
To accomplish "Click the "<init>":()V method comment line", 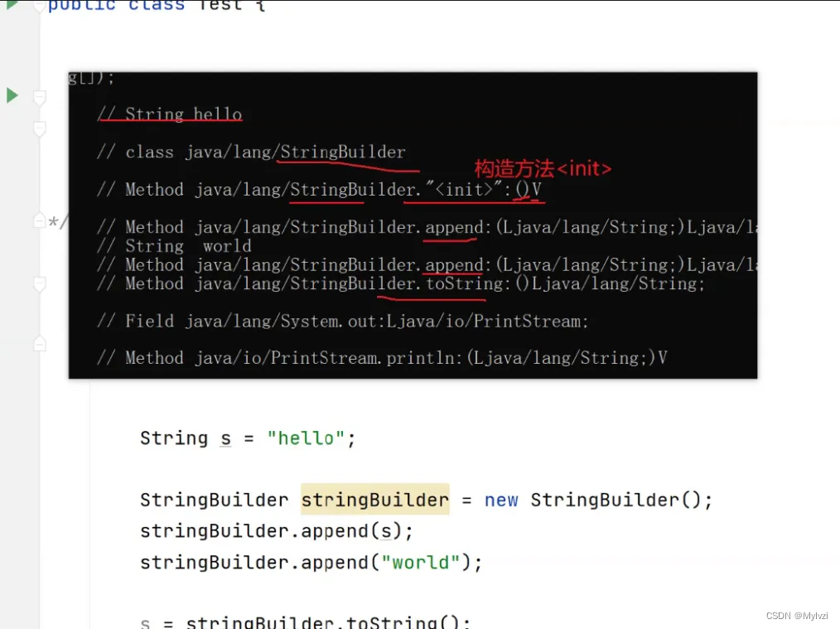I will (x=319, y=190).
